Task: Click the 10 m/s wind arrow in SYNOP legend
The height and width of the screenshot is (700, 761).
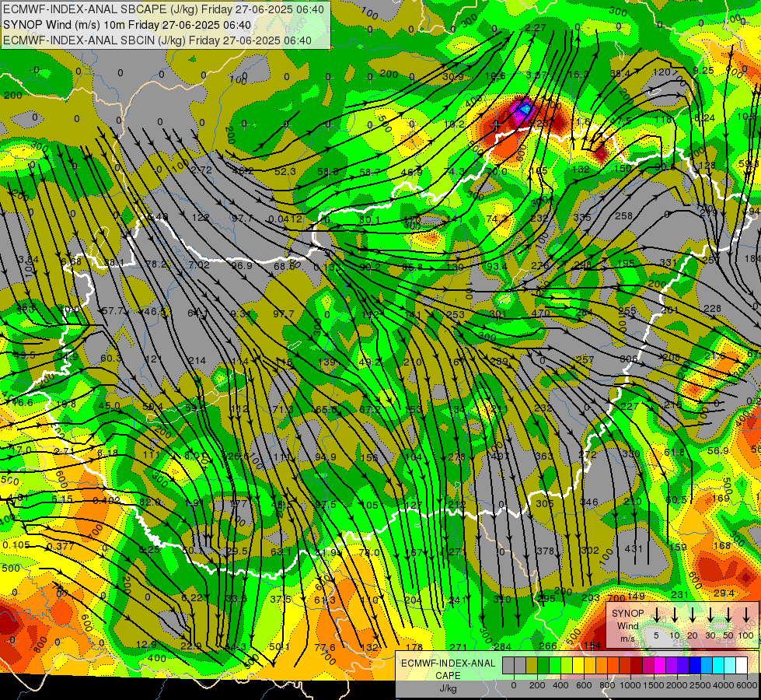Action: click(x=675, y=615)
